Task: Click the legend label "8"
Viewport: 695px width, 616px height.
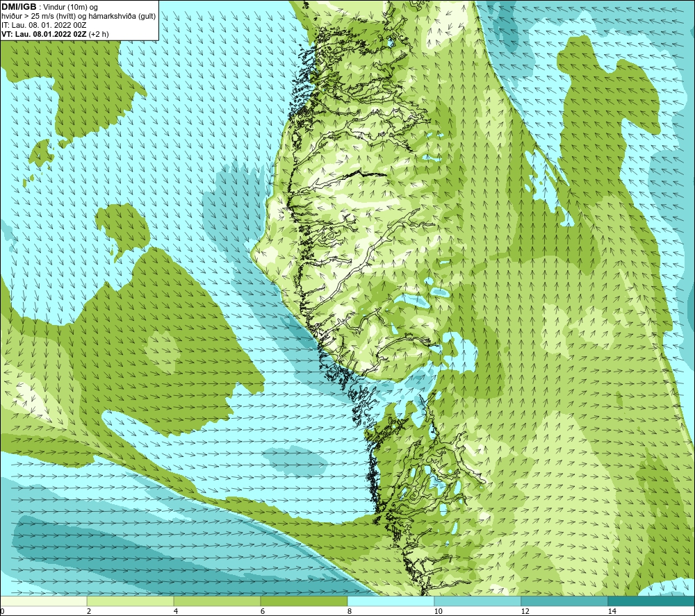Action: click(350, 611)
